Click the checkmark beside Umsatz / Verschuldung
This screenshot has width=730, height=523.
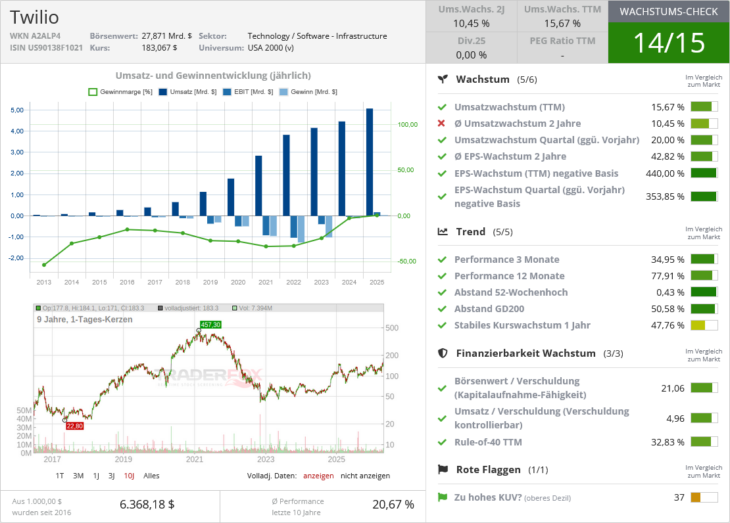click(x=442, y=418)
